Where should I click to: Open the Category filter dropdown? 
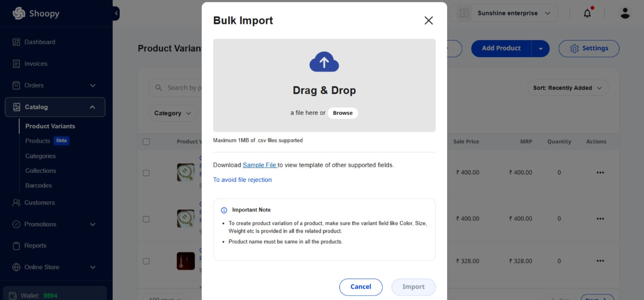[173, 113]
